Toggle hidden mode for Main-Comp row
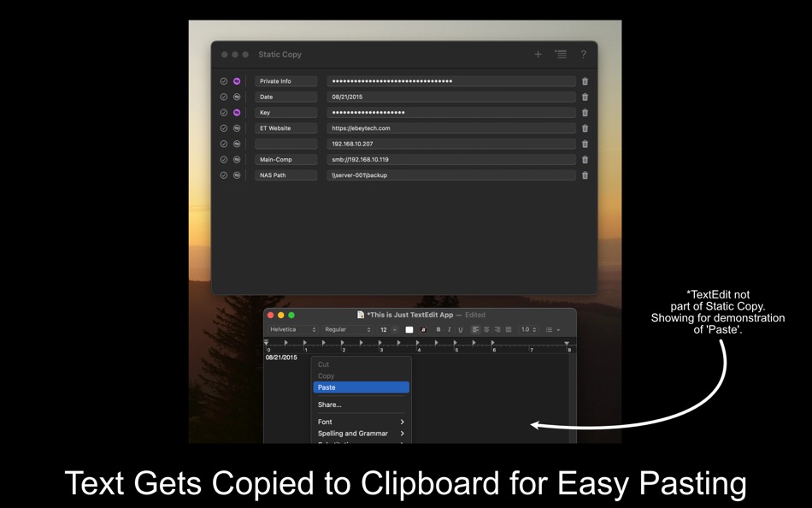Viewport: 812px width, 508px height. (237, 160)
